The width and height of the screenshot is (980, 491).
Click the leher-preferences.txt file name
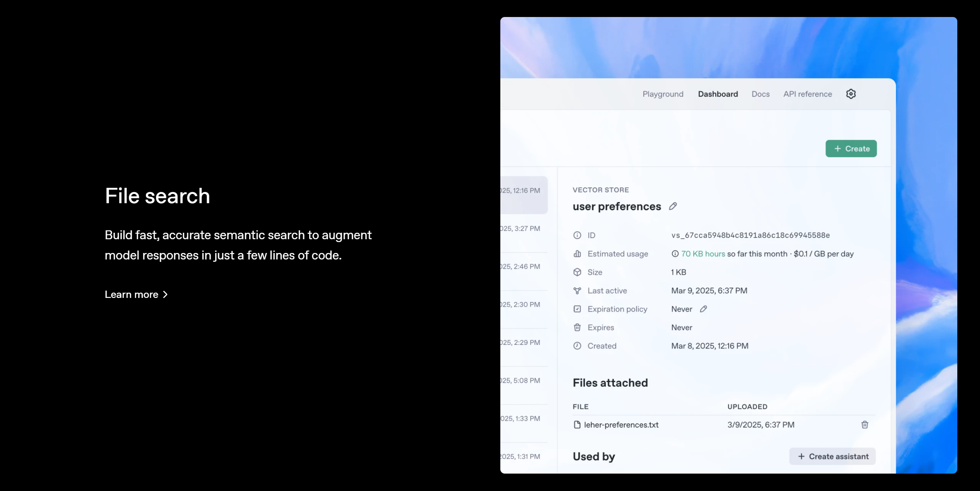(621, 425)
